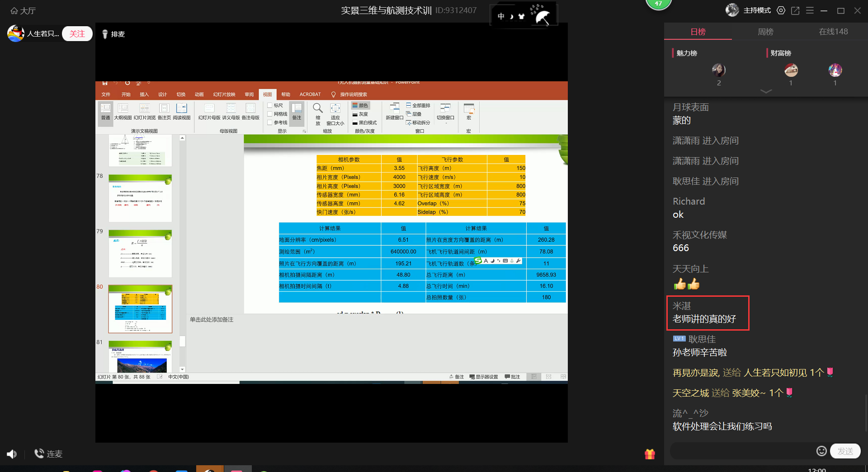Open the emoji picker in chat
868x472 pixels.
(x=821, y=451)
